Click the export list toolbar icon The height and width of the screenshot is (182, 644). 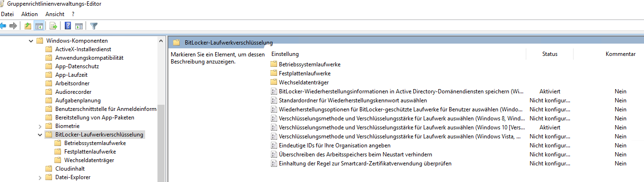point(53,26)
